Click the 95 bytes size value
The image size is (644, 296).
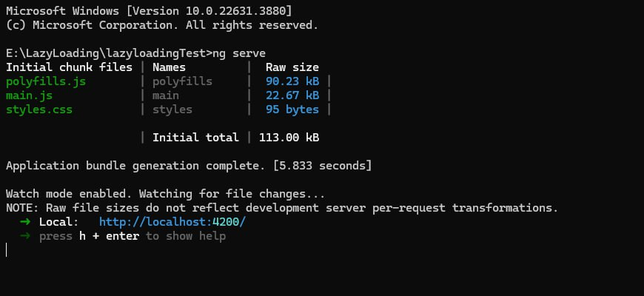coord(292,110)
